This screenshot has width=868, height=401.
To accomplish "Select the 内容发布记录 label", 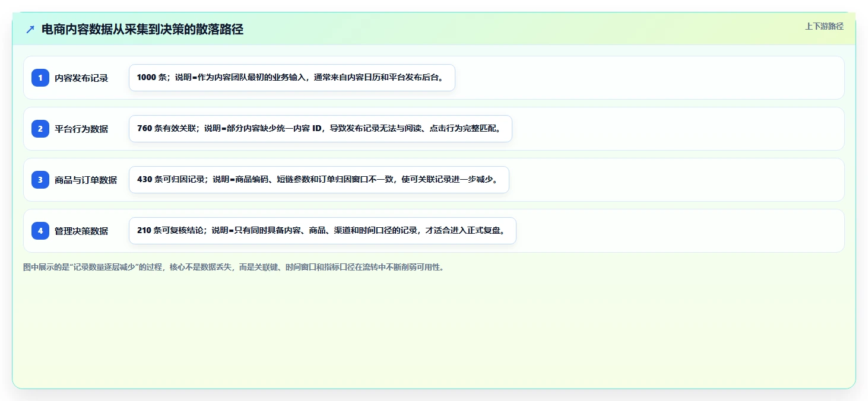I will click(81, 78).
